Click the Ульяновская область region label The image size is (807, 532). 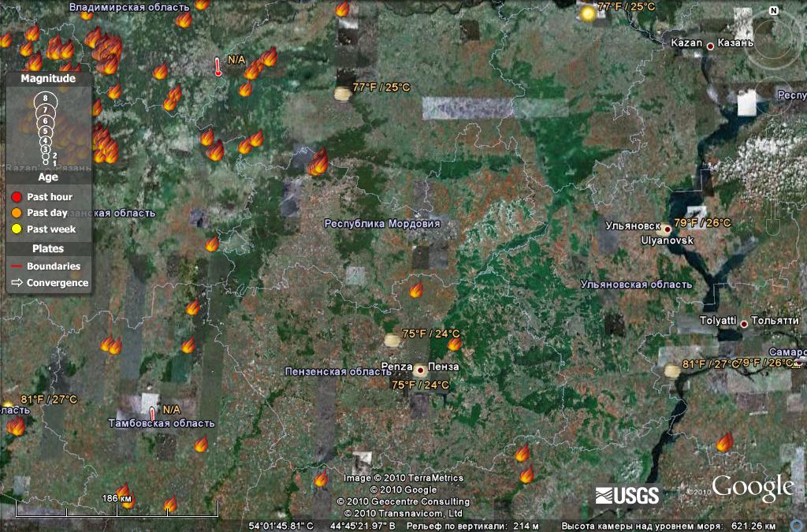point(636,285)
